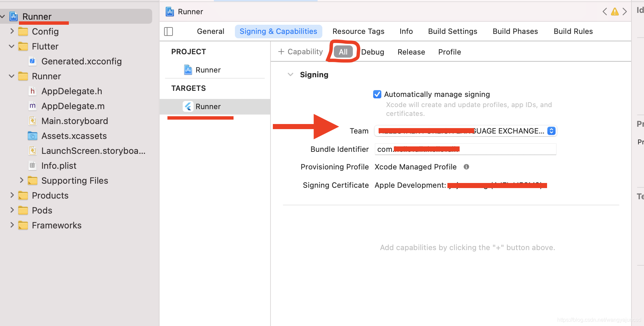Open the Build Rules tab

pos(573,32)
